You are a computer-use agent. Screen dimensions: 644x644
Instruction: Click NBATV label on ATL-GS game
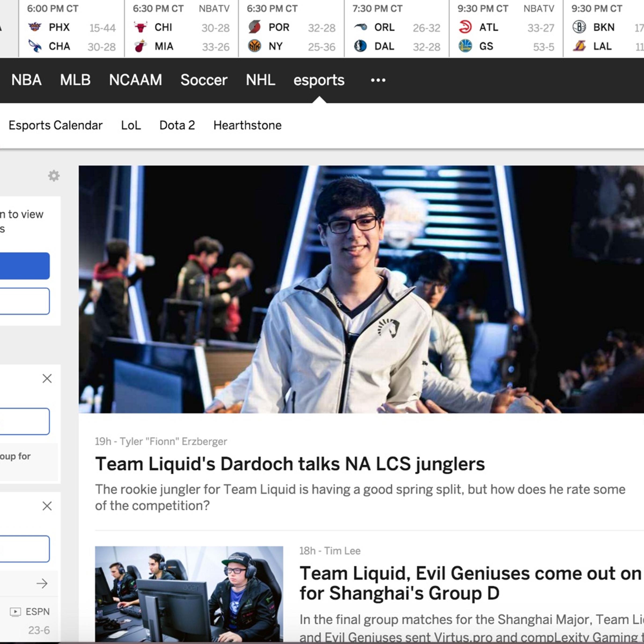pyautogui.click(x=539, y=8)
